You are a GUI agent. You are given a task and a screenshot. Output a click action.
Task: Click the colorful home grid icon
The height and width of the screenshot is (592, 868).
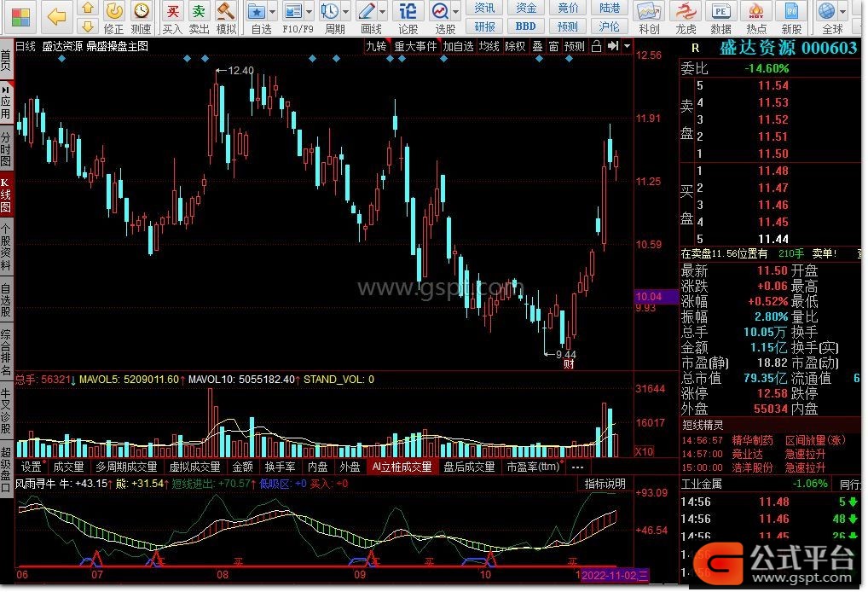coord(20,17)
